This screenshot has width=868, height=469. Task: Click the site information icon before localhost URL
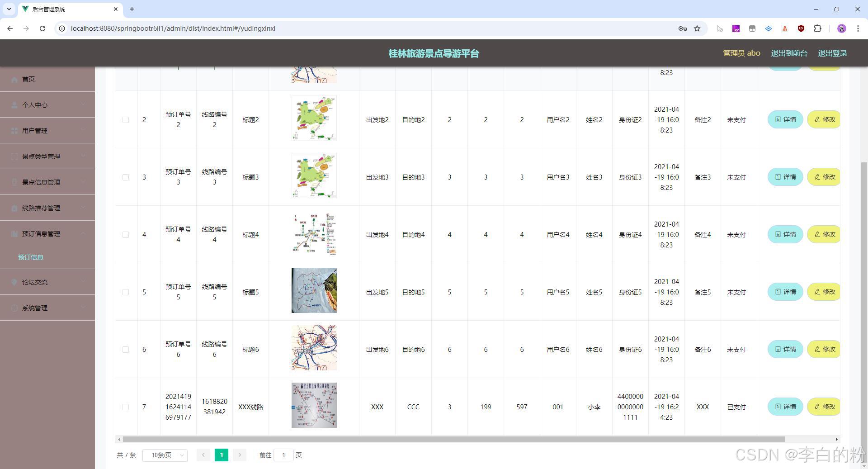click(x=62, y=28)
